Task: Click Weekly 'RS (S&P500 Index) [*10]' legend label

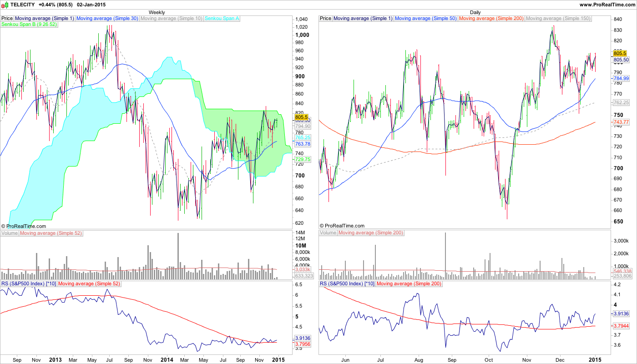Action: (29, 284)
